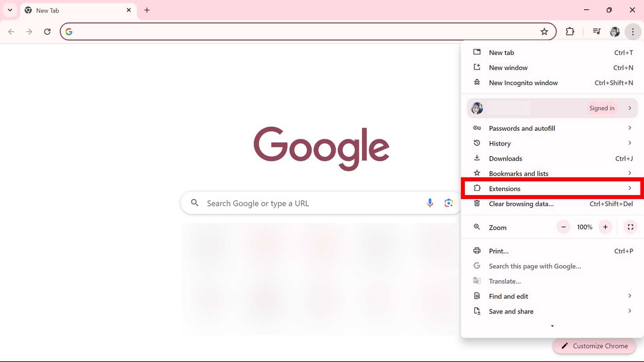
Task: Click the profile avatar in toolbar
Action: coord(615,32)
